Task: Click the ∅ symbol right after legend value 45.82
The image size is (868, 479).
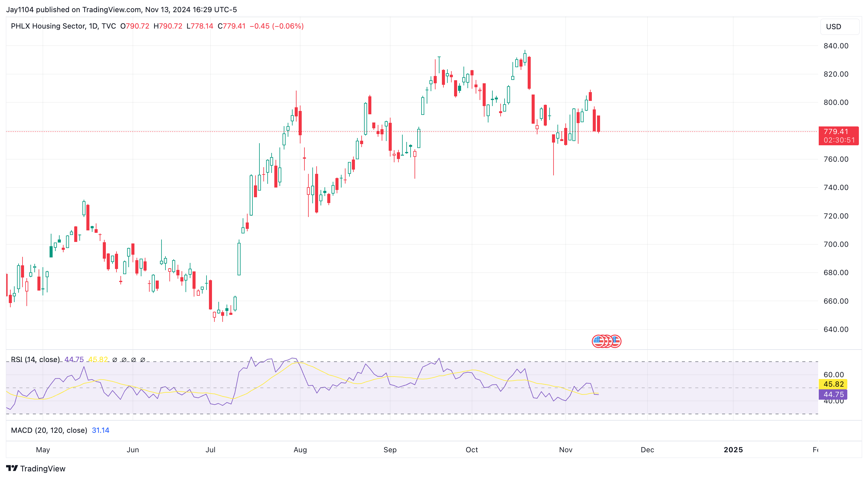Action: (115, 360)
